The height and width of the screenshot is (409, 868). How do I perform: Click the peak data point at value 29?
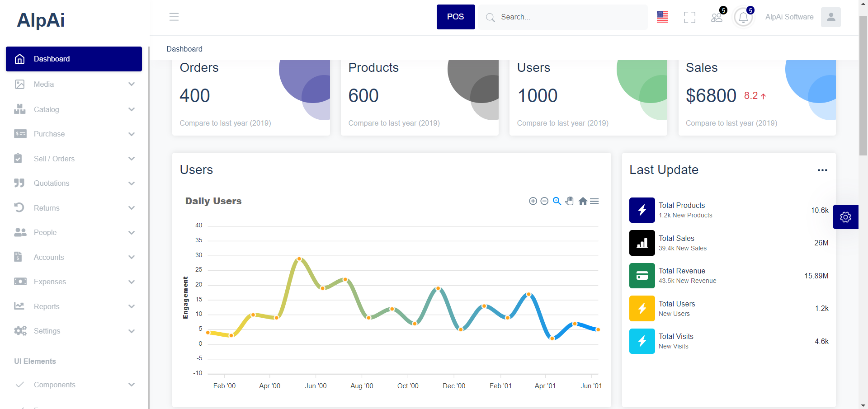coord(299,259)
